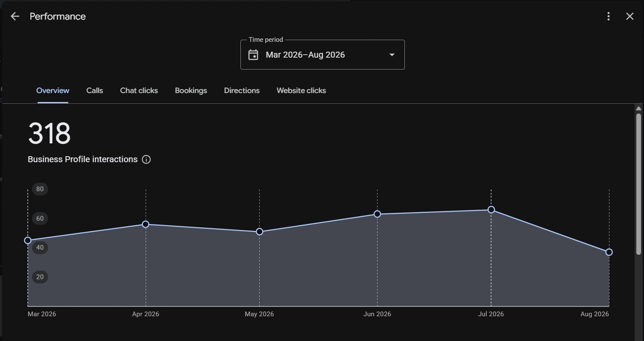Viewport: 644px width, 341px height.
Task: Click the Aug 2026 x-axis label
Action: [x=595, y=314]
